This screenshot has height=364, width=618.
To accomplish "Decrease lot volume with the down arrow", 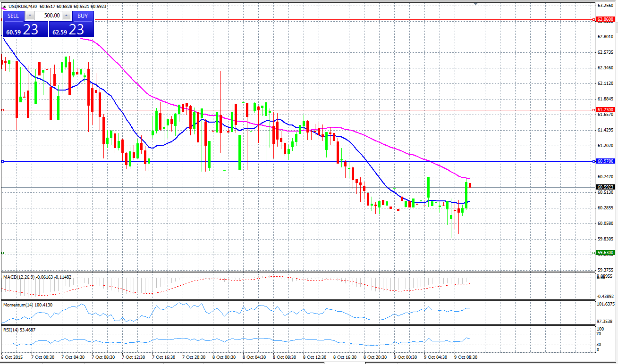I will (30, 16).
